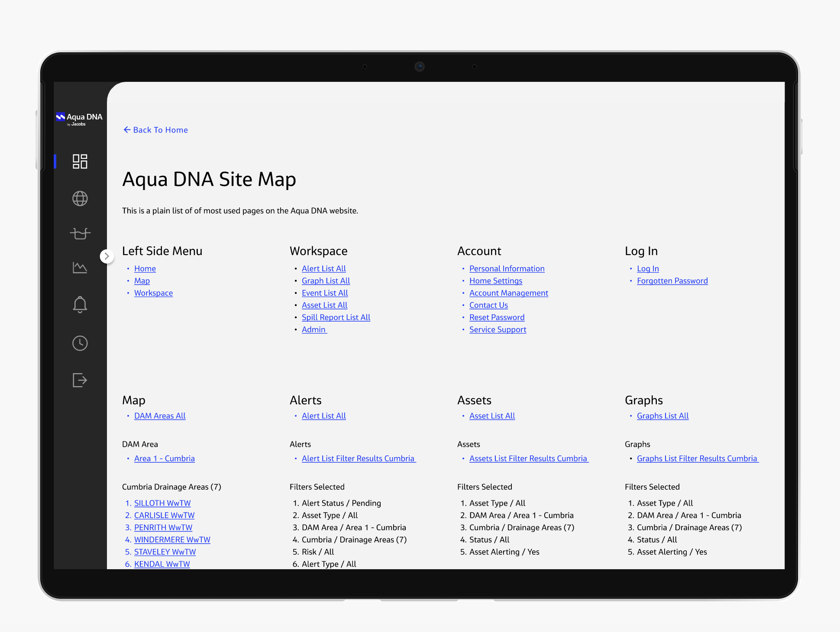Click the Forgotten Password link
Image resolution: width=840 pixels, height=632 pixels.
pos(672,281)
